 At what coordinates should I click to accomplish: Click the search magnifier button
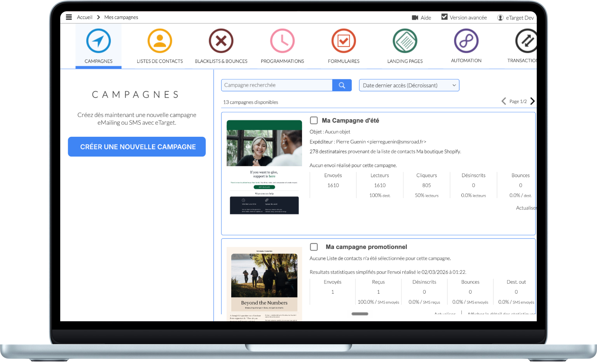[342, 85]
